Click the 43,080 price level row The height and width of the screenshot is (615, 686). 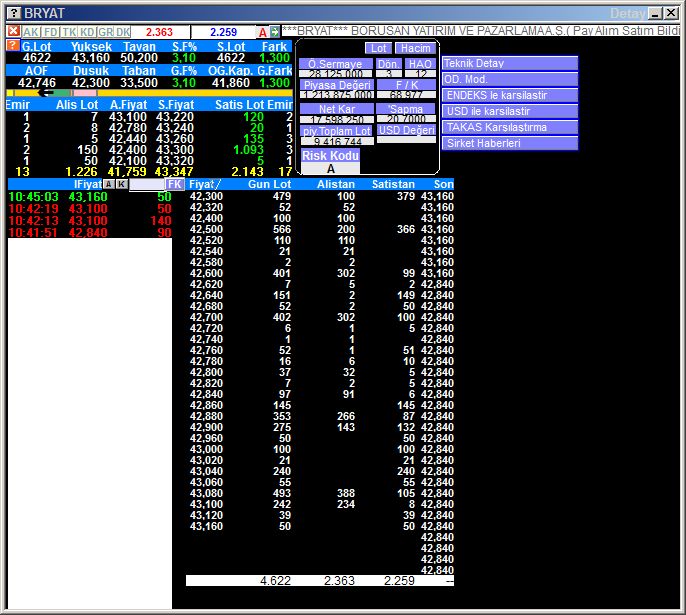321,493
